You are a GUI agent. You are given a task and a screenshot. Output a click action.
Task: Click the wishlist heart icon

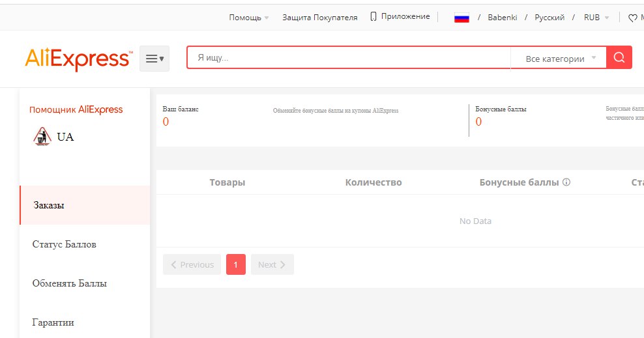(x=632, y=18)
